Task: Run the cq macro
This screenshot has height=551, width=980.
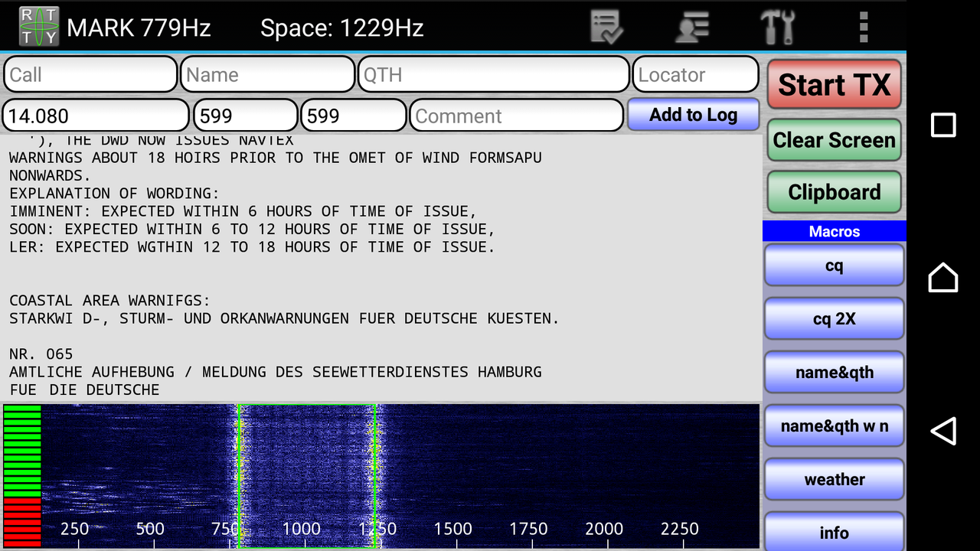Action: click(x=835, y=266)
